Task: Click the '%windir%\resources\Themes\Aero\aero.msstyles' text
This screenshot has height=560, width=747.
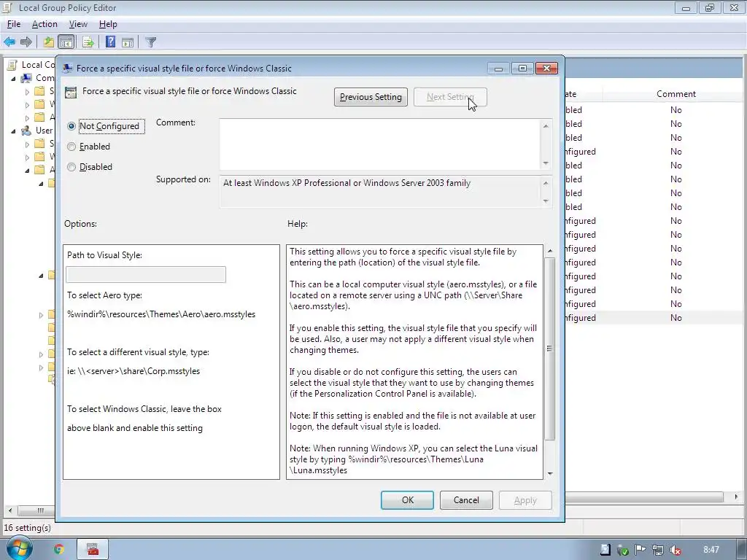Action: (x=161, y=314)
